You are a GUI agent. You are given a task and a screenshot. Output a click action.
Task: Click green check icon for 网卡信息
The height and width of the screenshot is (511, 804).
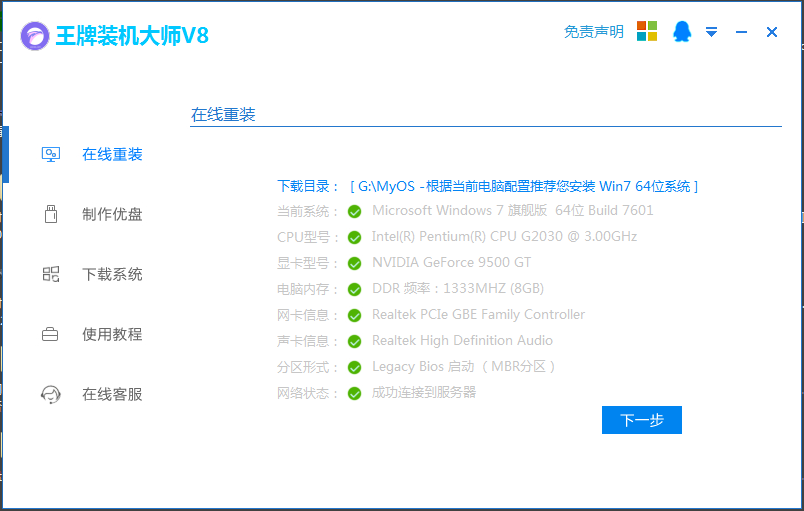[354, 315]
